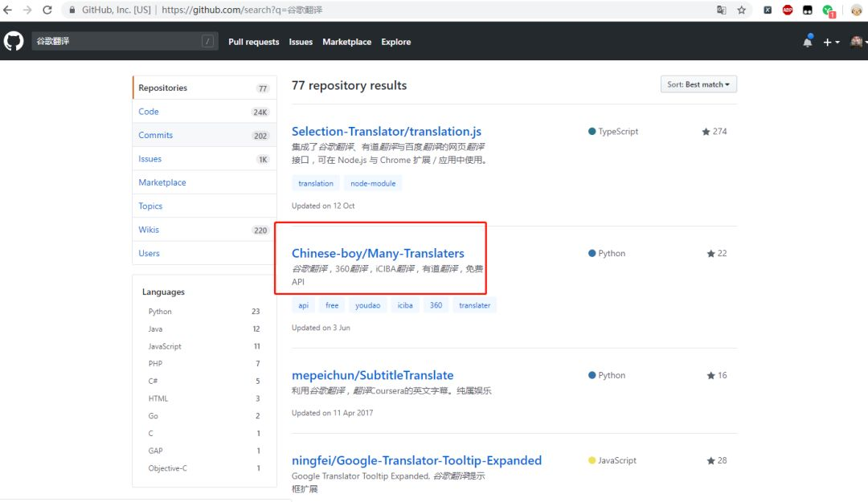This screenshot has width=868, height=502.
Task: Click the iciba topic tag
Action: pyautogui.click(x=404, y=305)
